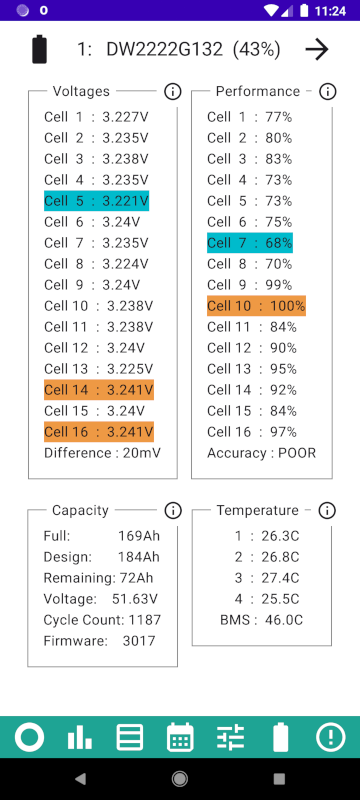
Task: Open the bar chart tab
Action: 80,738
